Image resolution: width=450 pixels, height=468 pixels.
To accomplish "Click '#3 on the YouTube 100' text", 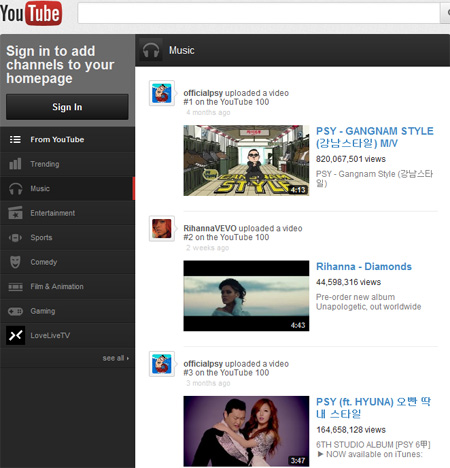I will pyautogui.click(x=226, y=373).
